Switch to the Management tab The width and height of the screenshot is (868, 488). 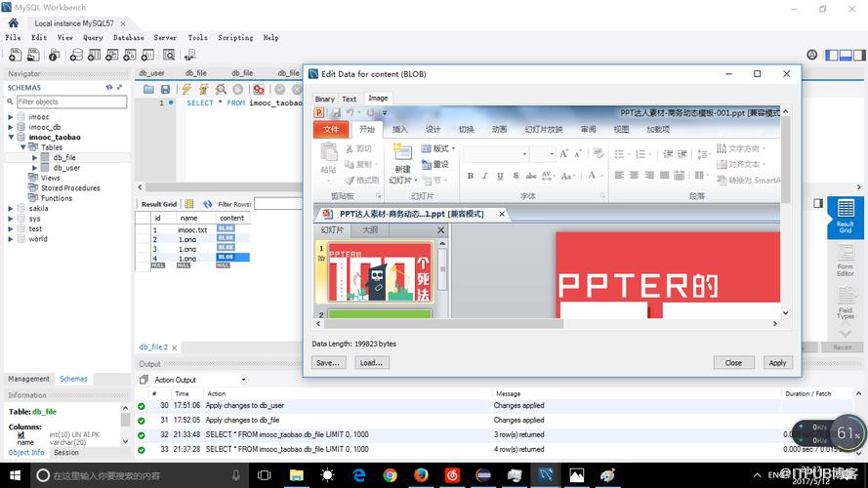coord(28,379)
